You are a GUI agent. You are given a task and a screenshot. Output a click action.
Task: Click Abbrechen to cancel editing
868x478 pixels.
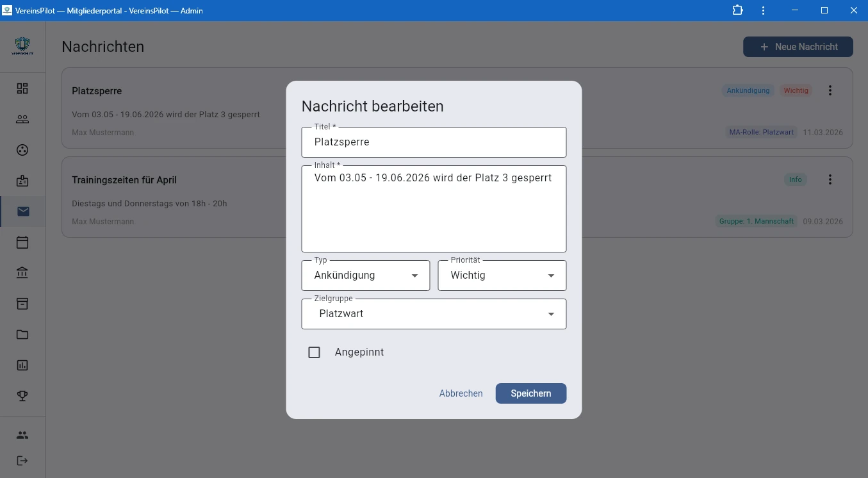pos(461,393)
